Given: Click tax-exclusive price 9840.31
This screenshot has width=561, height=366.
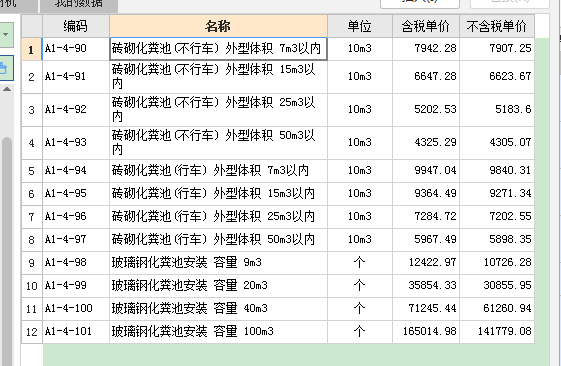Looking at the screenshot, I should point(497,171).
